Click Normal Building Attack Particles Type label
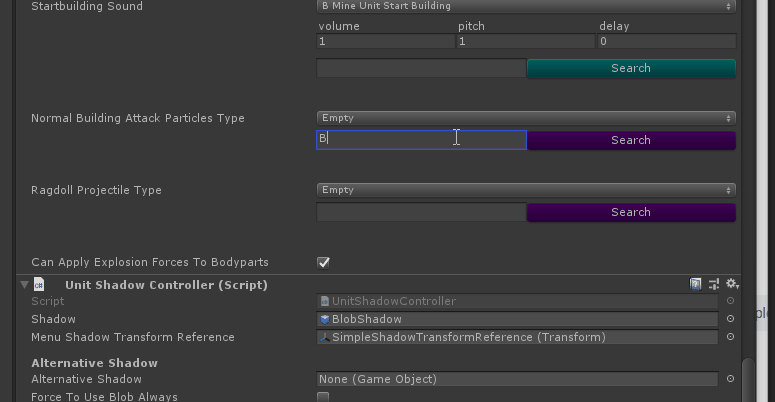Screen dimensions: 775x402 click(x=138, y=118)
